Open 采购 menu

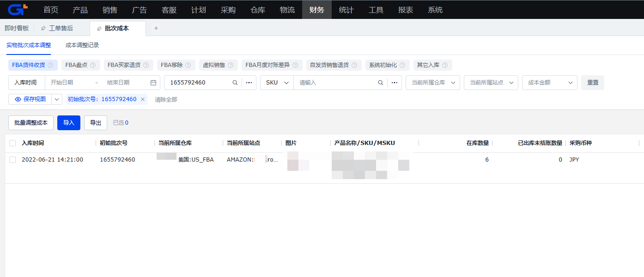click(228, 10)
